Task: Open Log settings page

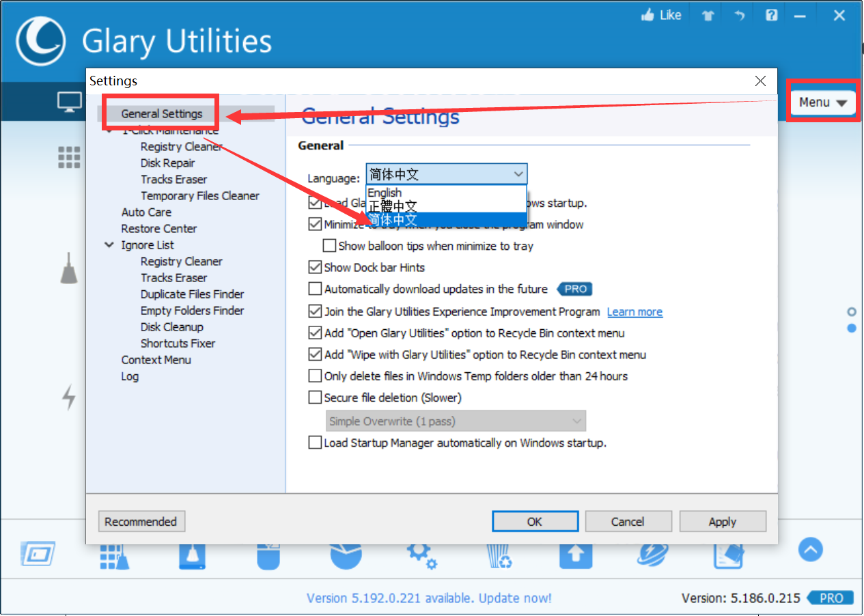Action: (130, 376)
